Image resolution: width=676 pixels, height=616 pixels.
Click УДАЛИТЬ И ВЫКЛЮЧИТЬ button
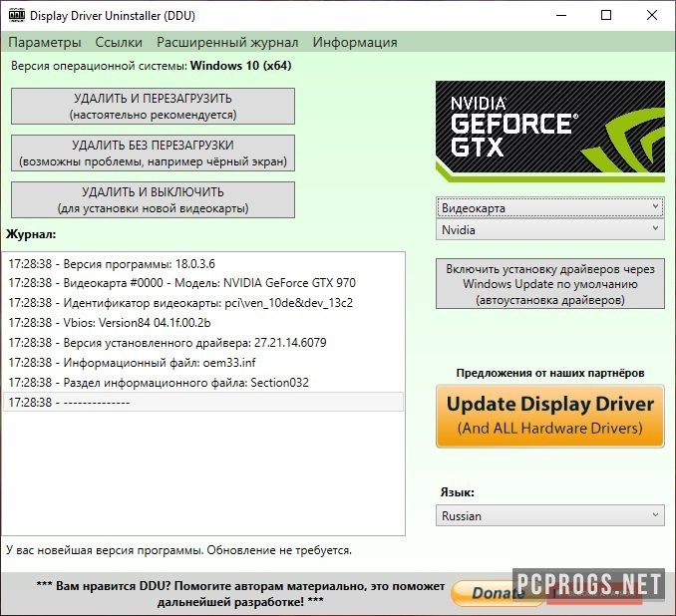pyautogui.click(x=154, y=199)
